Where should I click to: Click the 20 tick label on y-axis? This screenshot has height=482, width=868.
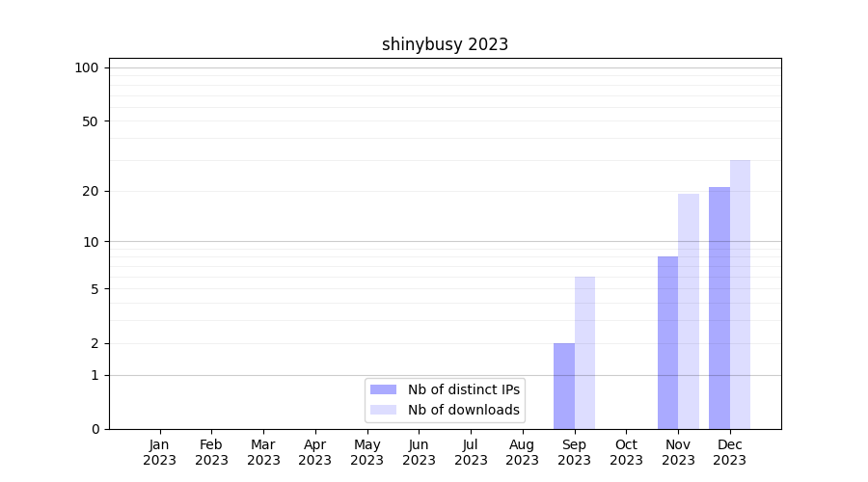91,191
